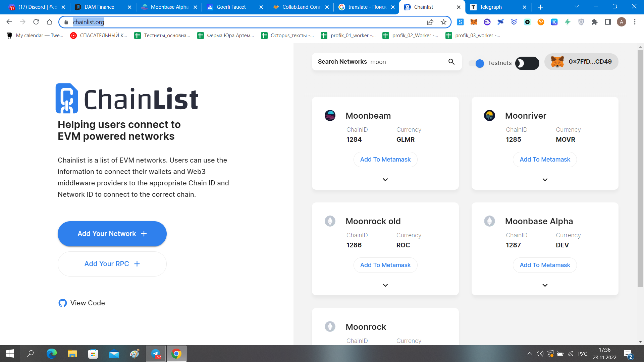Add Moonbase Alpha to Metamask

[545, 265]
